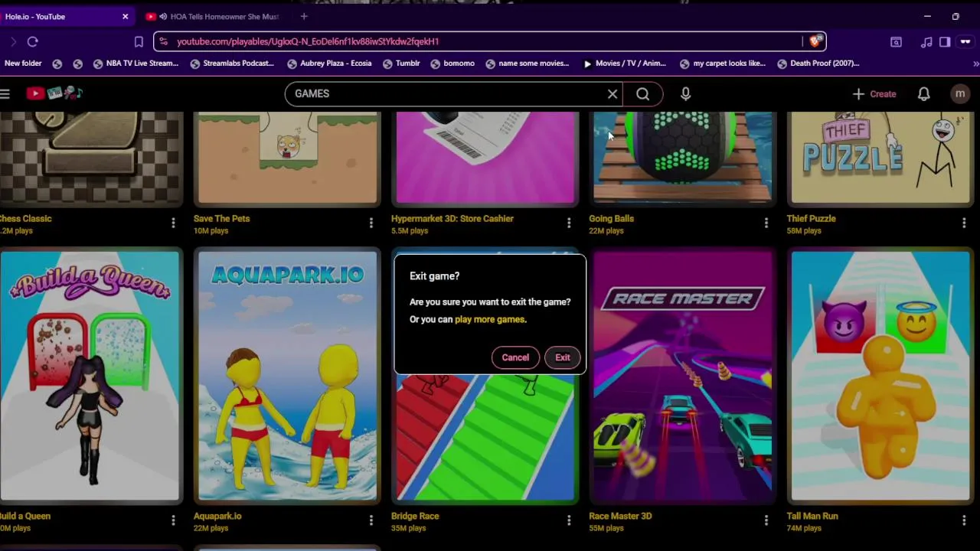
Task: Open options for Thief Puzzle
Action: tap(964, 223)
